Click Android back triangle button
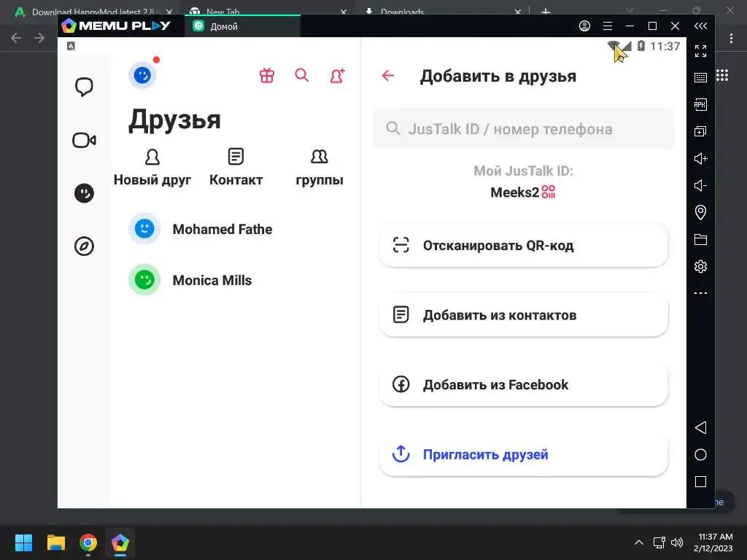Screen dimensions: 747x560 click(x=700, y=427)
